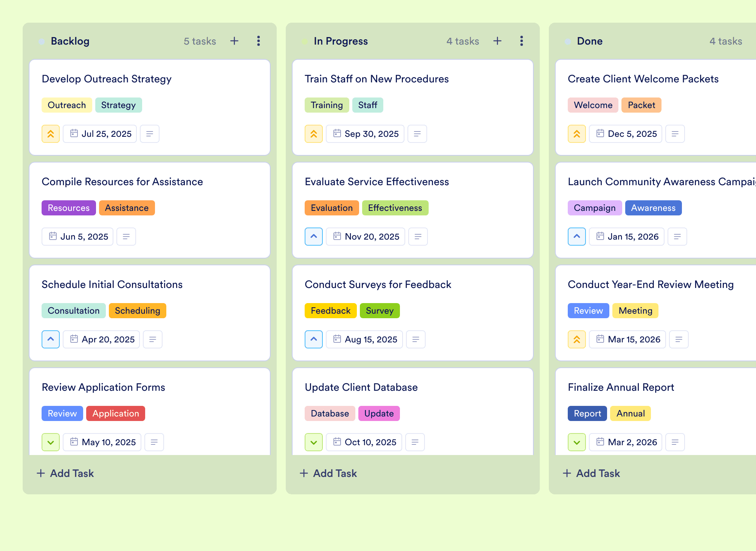Open the In Progress column kebab menu
Image resolution: width=756 pixels, height=551 pixels.
[x=522, y=41]
